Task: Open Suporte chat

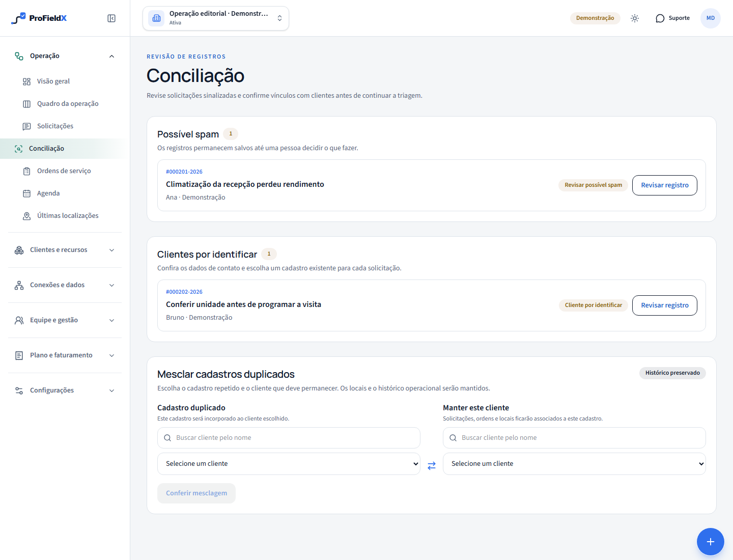Action: coord(672,18)
